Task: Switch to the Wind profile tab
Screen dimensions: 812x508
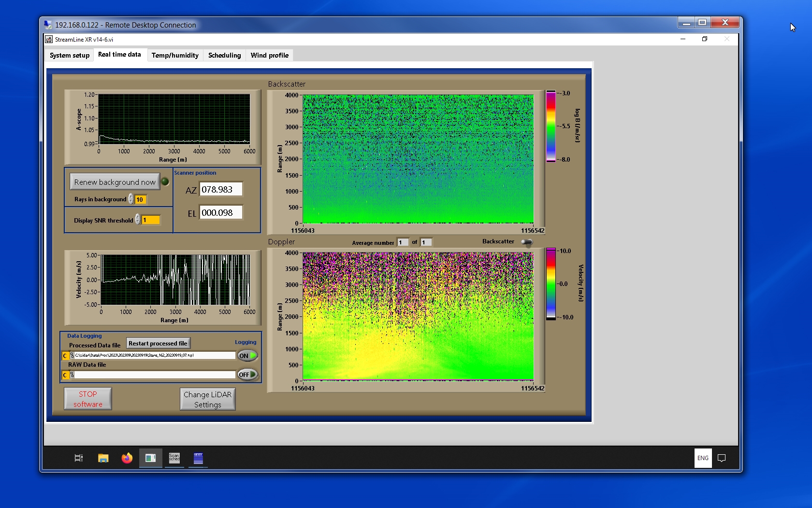Action: (269, 56)
